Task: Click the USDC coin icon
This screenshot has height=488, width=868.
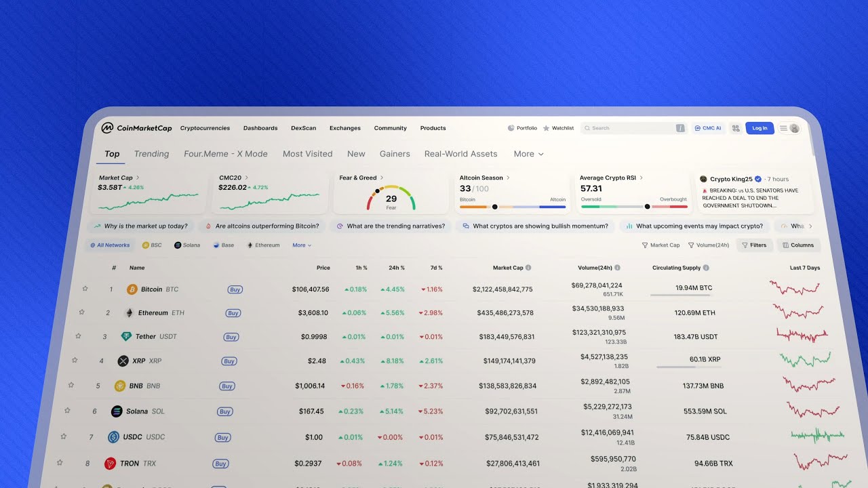Action: point(113,437)
